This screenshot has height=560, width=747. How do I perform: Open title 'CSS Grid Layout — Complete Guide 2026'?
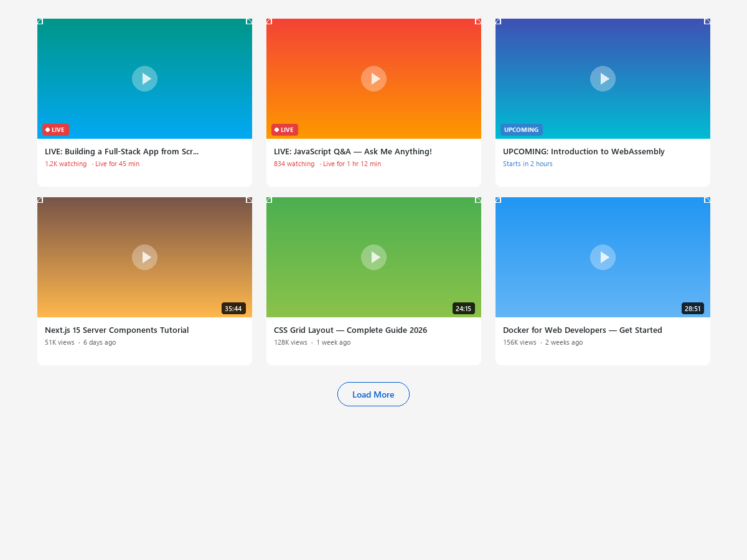(350, 330)
